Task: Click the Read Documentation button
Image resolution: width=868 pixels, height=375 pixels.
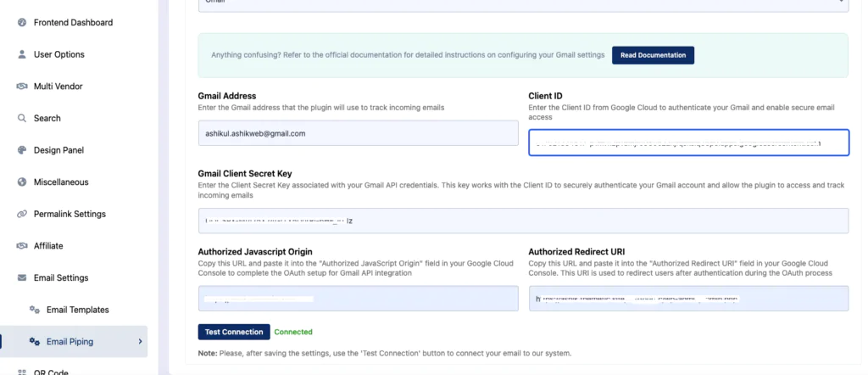Action: coord(653,55)
